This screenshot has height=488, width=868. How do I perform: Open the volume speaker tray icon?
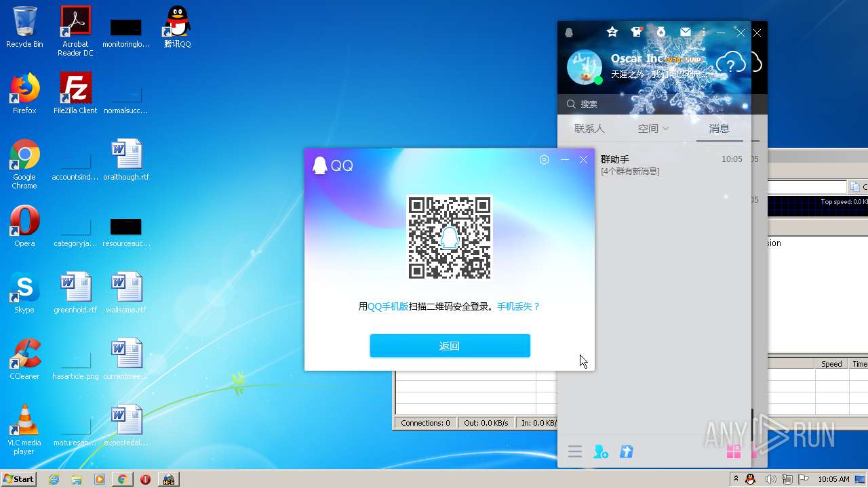(x=771, y=479)
